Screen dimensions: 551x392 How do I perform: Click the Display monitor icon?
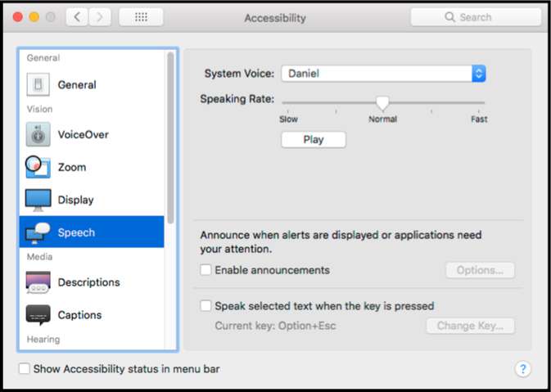(38, 201)
